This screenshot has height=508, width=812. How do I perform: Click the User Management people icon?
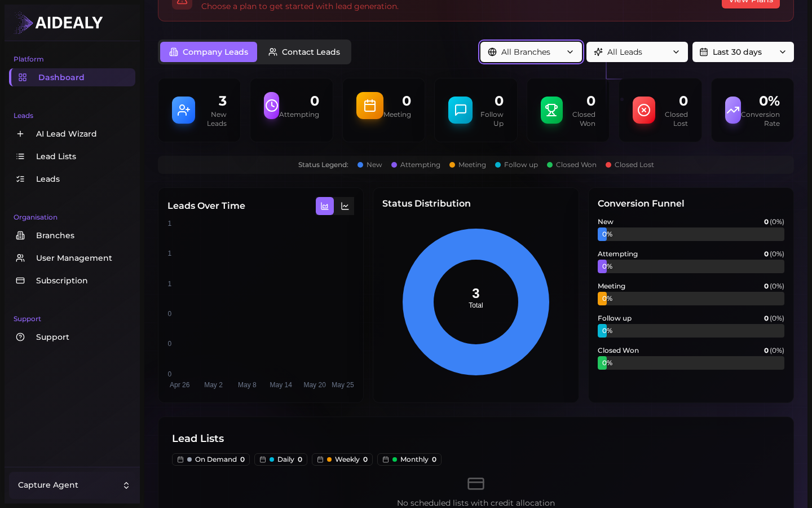tap(20, 258)
